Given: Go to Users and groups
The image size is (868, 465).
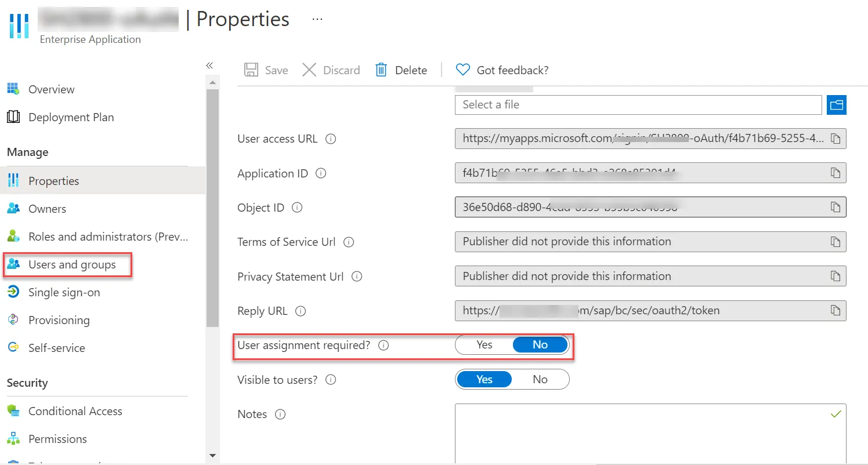Looking at the screenshot, I should click(x=72, y=264).
